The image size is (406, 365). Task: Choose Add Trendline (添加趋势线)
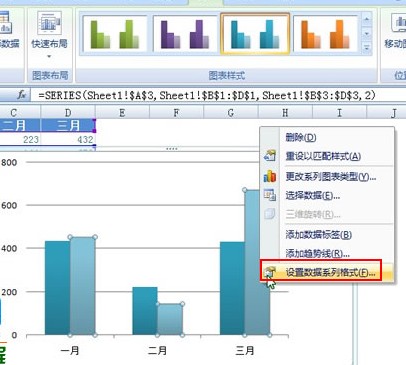coord(318,254)
